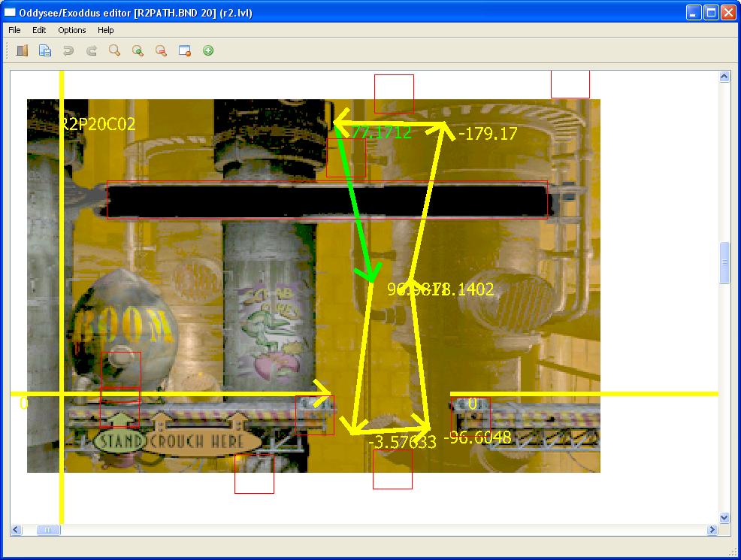Click the window with red minus icon

click(184, 51)
